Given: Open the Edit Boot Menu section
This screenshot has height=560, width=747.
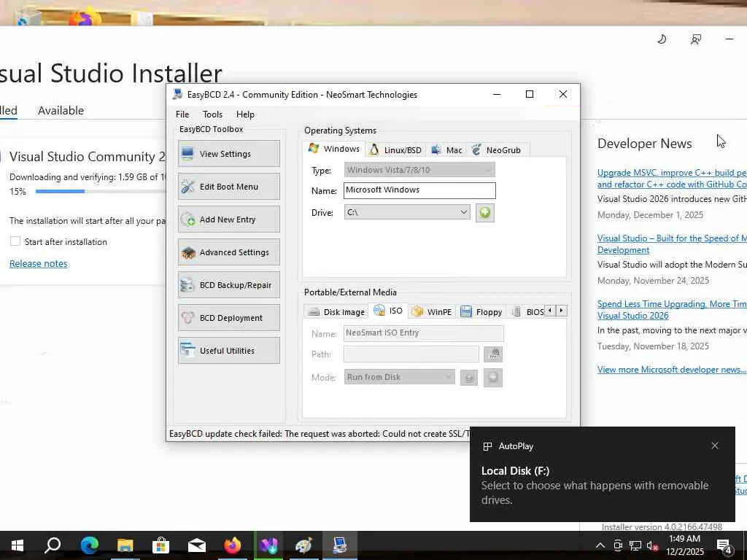Looking at the screenshot, I should coord(228,187).
